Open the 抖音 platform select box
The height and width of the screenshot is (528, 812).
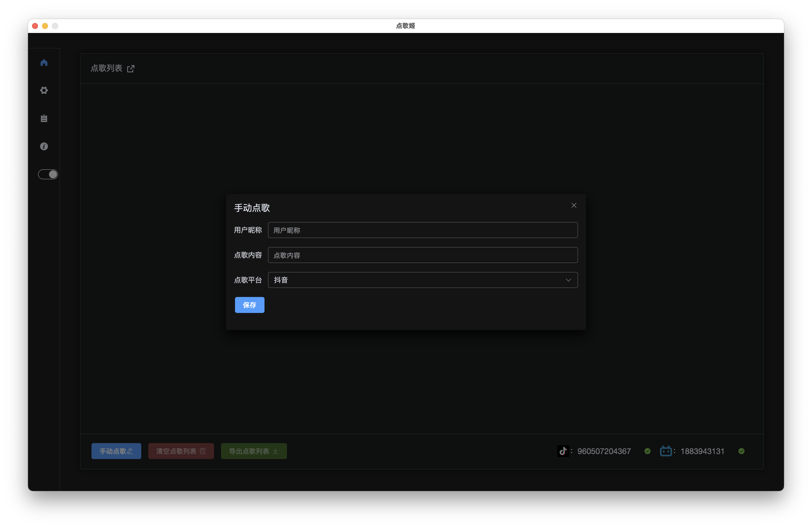point(409,280)
